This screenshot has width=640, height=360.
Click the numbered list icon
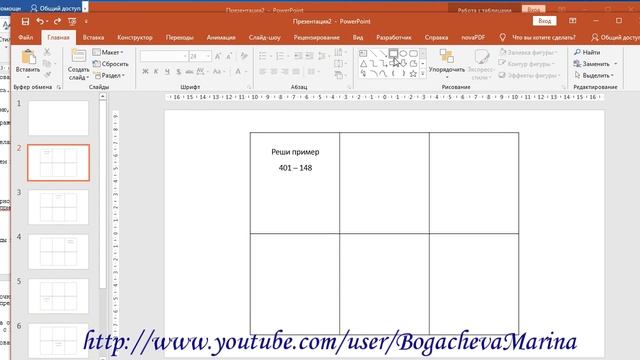point(280,56)
